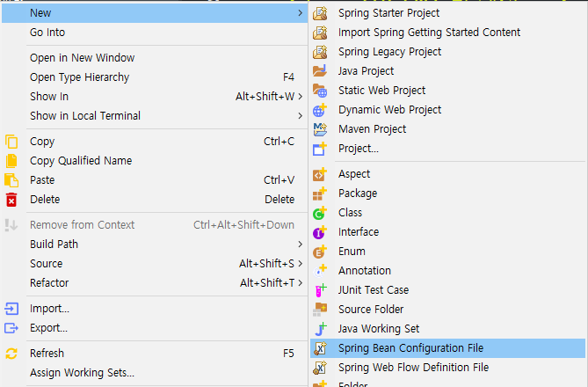Expand the Build Path submenu arrow
588x387 pixels.
(300, 245)
